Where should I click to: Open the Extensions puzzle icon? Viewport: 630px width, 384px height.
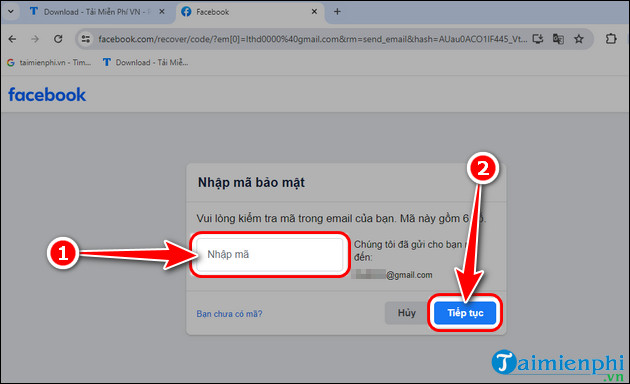click(x=611, y=39)
